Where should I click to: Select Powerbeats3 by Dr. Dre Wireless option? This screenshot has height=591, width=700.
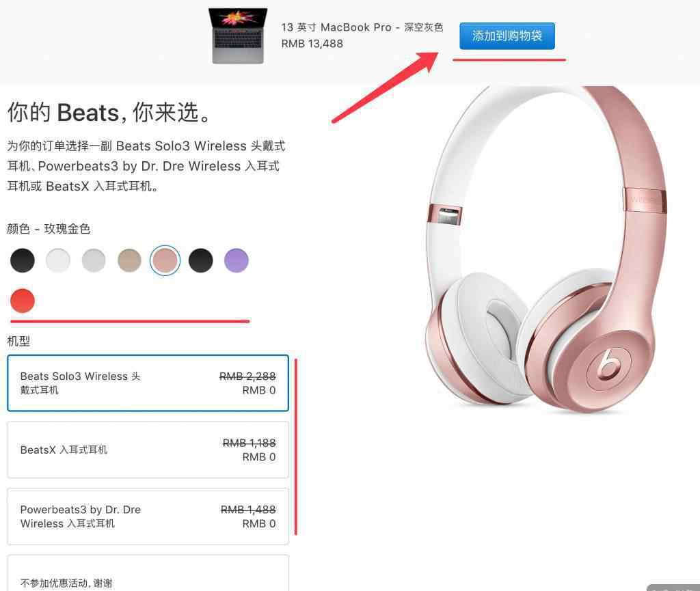coord(148,517)
